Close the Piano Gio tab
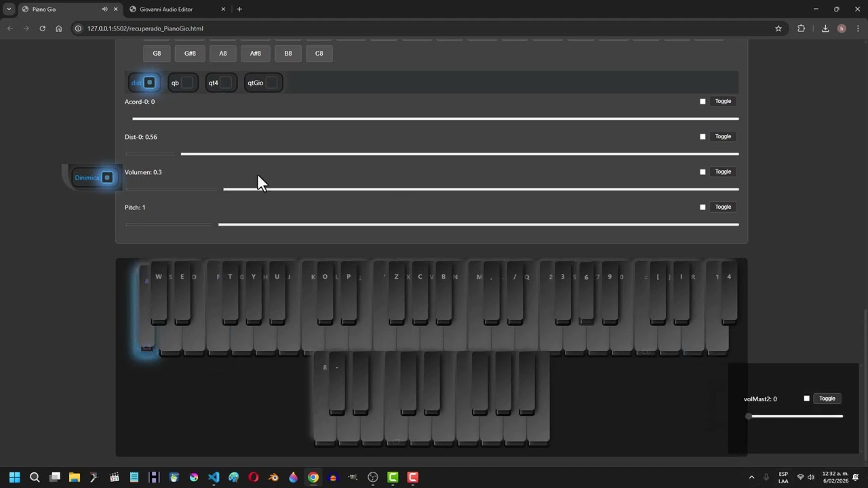 click(116, 9)
